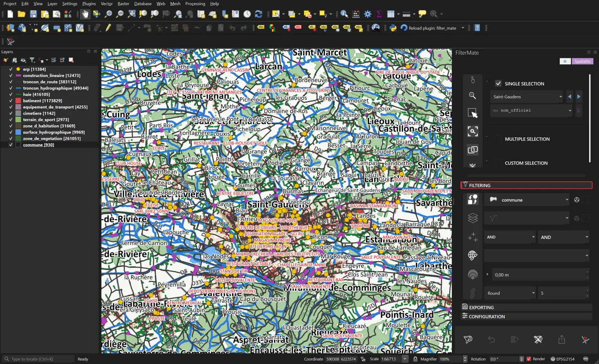Open the Processing Toolbox gear icon
Image resolution: width=599 pixels, height=364 pixels.
368,14
